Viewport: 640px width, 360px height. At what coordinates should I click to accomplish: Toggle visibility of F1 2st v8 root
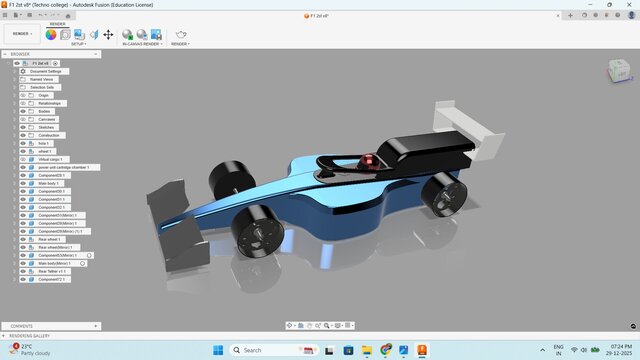[x=17, y=63]
